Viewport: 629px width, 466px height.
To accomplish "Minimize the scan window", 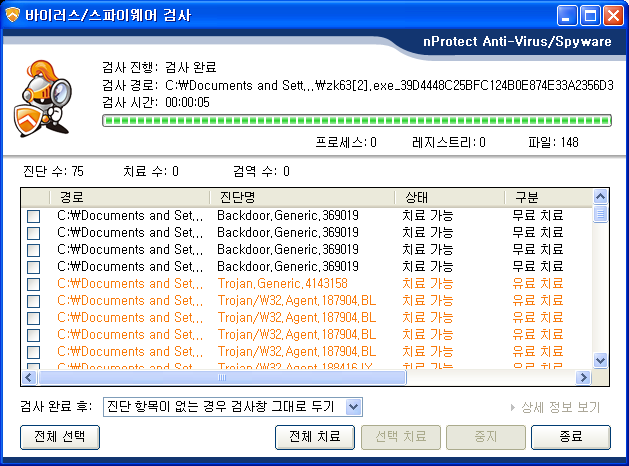I will pyautogui.click(x=567, y=16).
